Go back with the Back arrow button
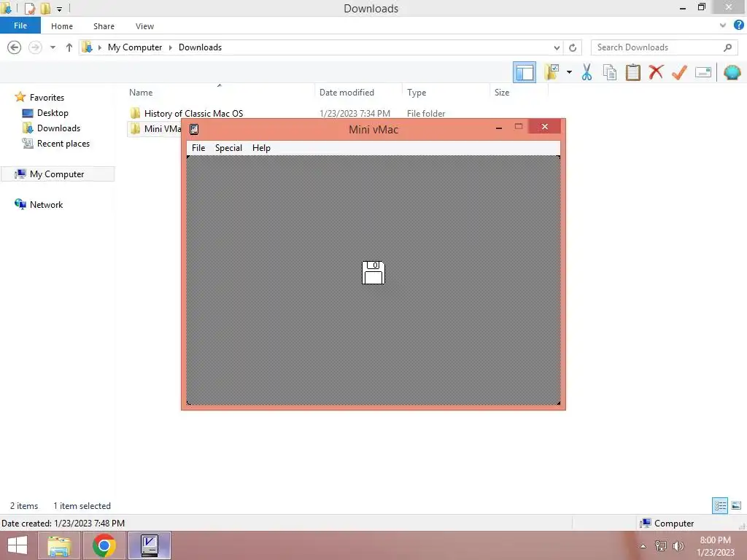 15,47
